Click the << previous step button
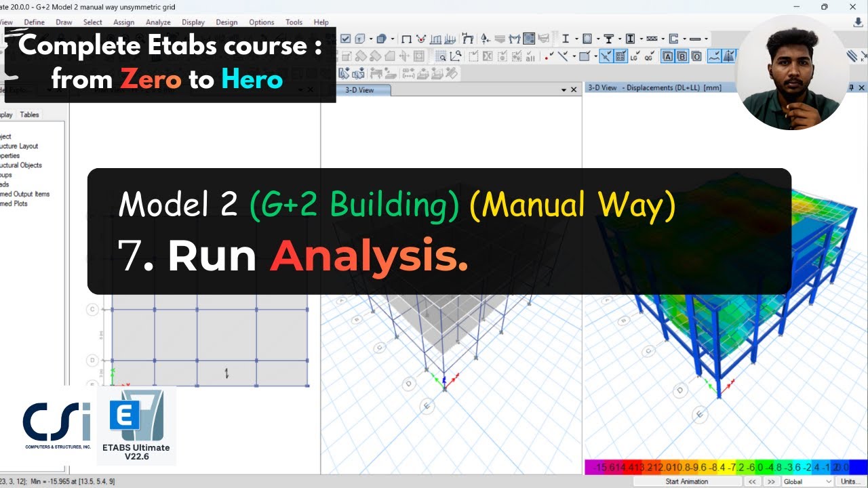The width and height of the screenshot is (868, 488). click(x=752, y=481)
